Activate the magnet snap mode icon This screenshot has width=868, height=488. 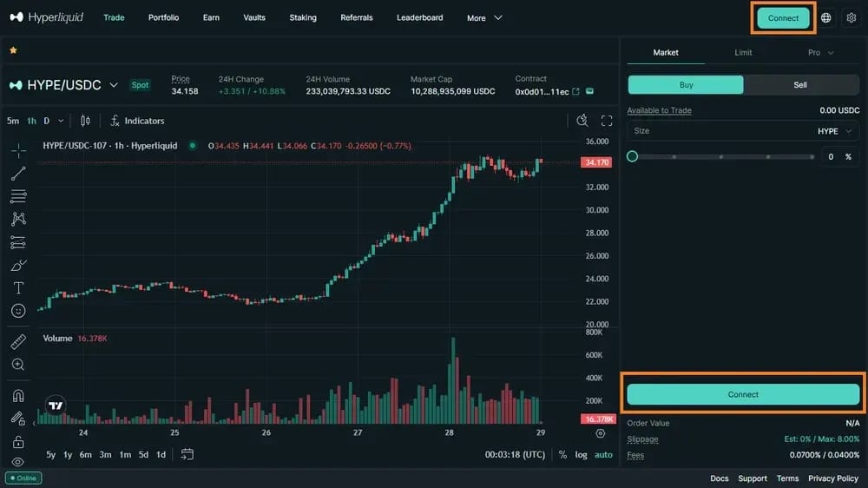(18, 395)
